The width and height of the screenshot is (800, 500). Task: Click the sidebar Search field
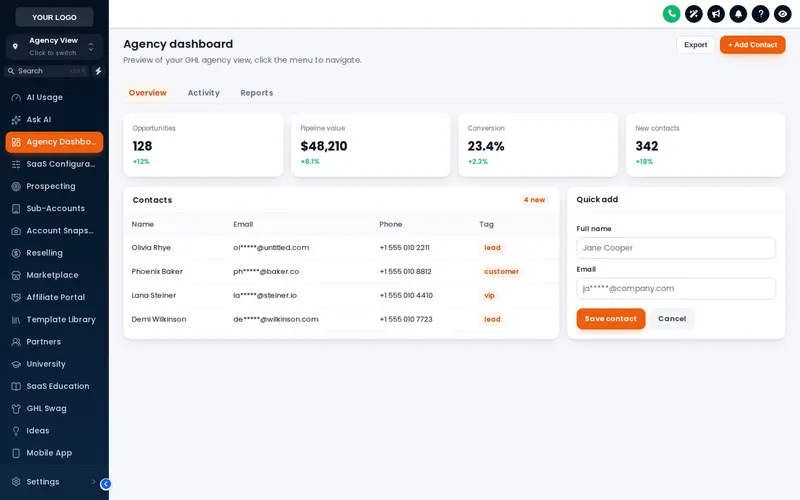coord(47,71)
